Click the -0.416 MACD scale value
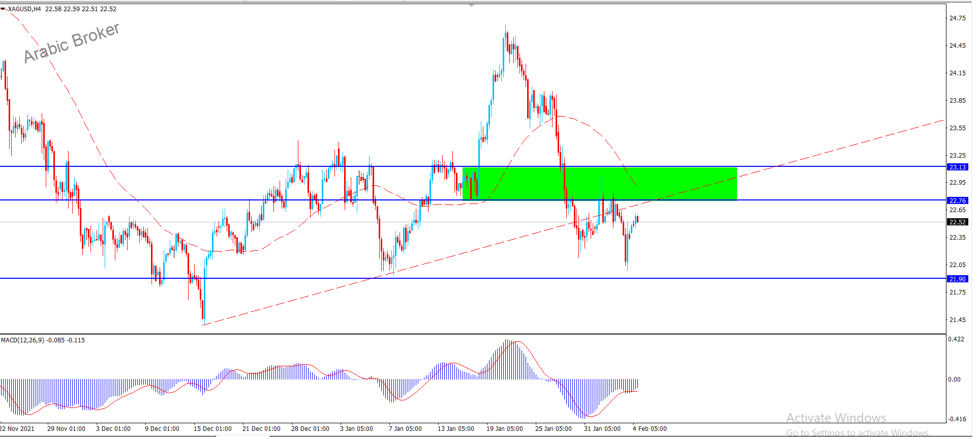980x437 pixels. pyautogui.click(x=957, y=419)
